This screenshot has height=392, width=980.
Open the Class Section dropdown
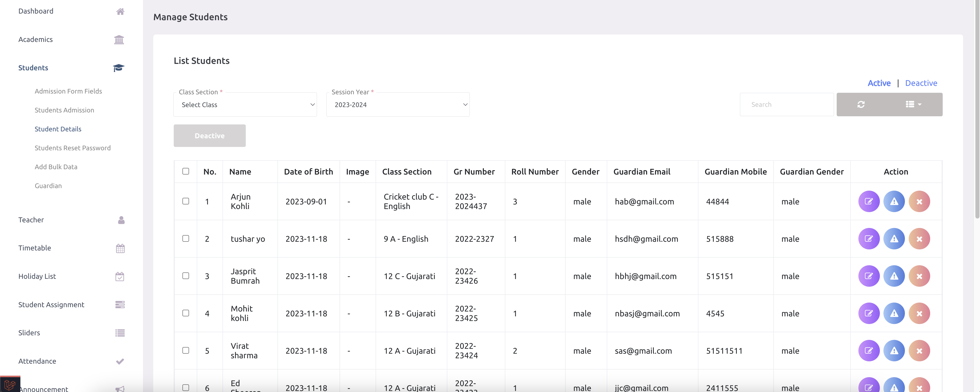click(245, 105)
